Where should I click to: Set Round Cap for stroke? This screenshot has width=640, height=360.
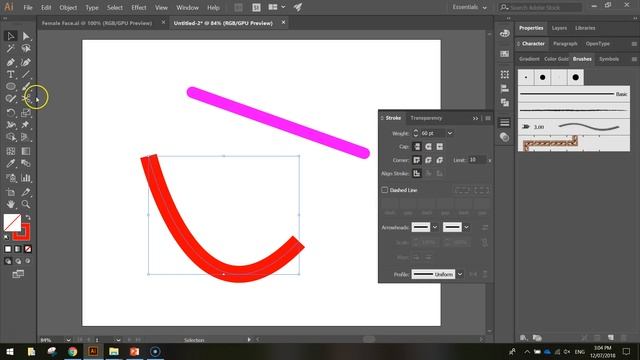tap(428, 147)
